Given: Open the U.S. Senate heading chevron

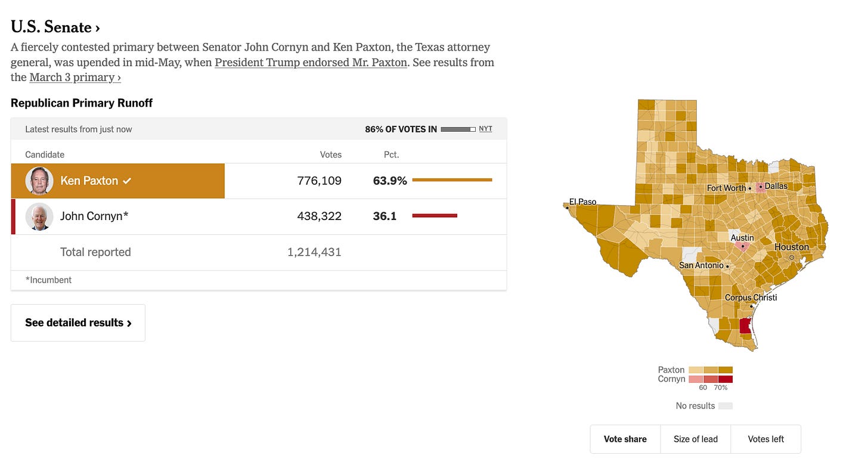Looking at the screenshot, I should click(97, 27).
